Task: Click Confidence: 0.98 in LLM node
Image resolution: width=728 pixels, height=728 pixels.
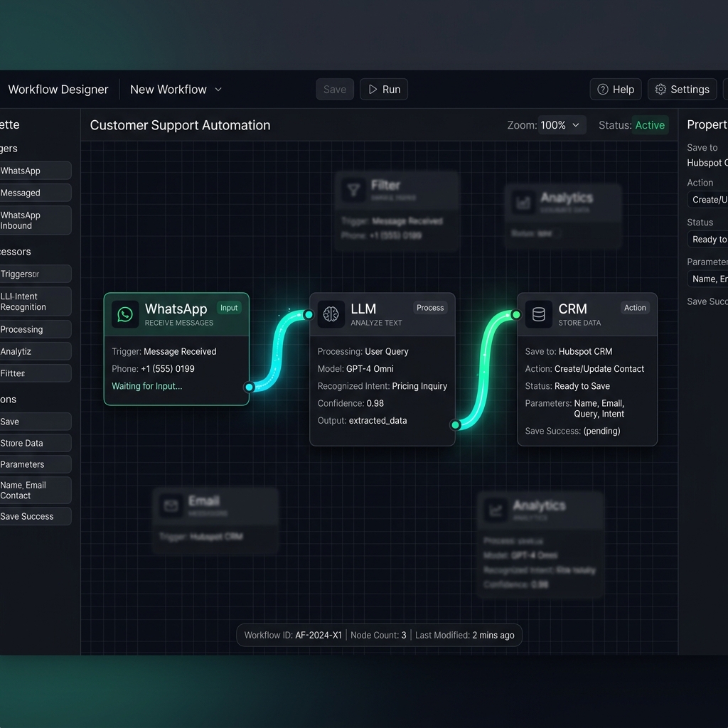Action: point(350,403)
